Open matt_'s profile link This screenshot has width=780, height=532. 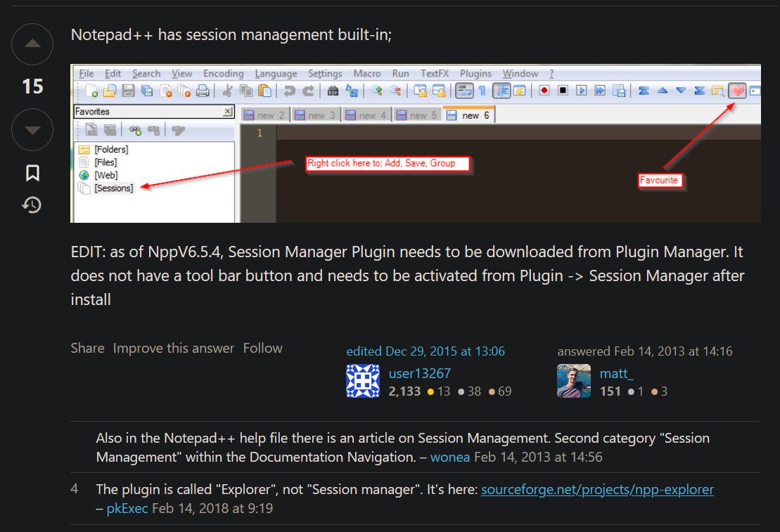point(616,373)
